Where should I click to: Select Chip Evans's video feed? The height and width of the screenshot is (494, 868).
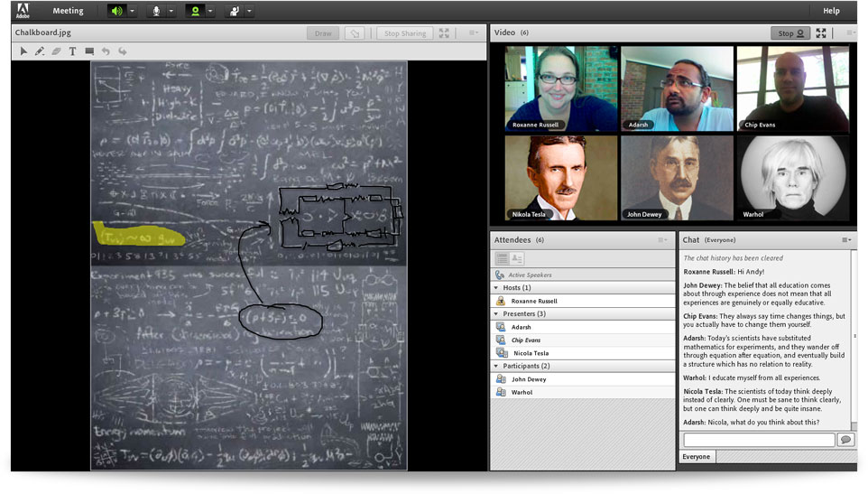(x=793, y=89)
